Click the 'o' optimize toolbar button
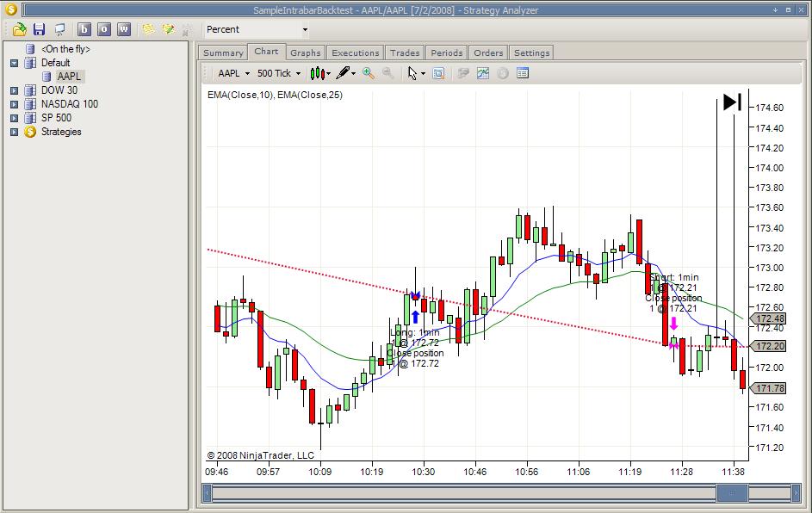812x513 pixels. (103, 29)
